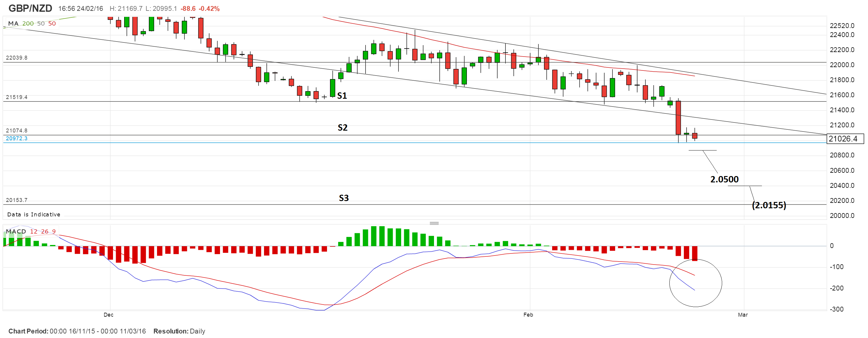
Task: Select the green MA 200 period value
Action: click(28, 23)
